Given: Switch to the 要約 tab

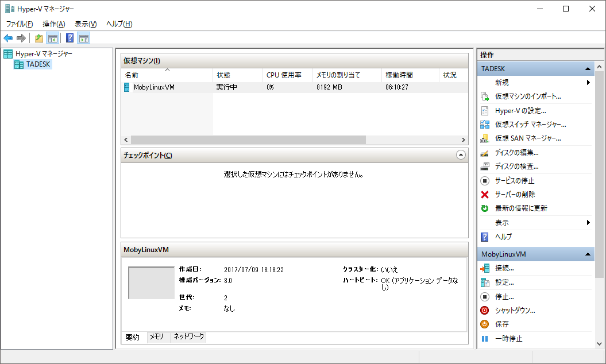Looking at the screenshot, I should pyautogui.click(x=133, y=338).
